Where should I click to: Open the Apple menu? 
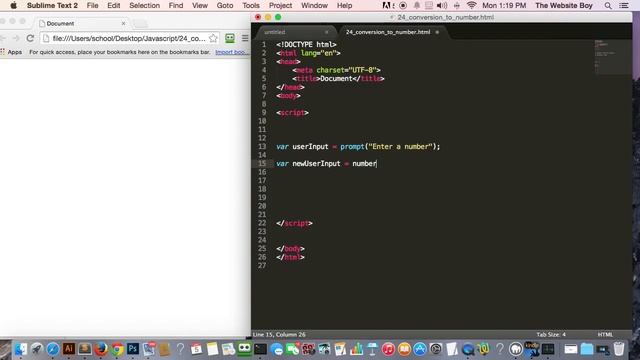point(13,5)
